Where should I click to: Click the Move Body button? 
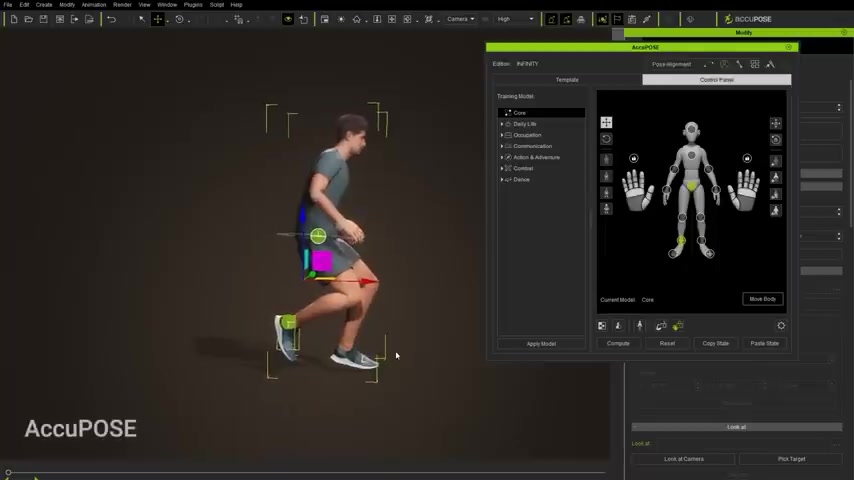click(x=762, y=299)
